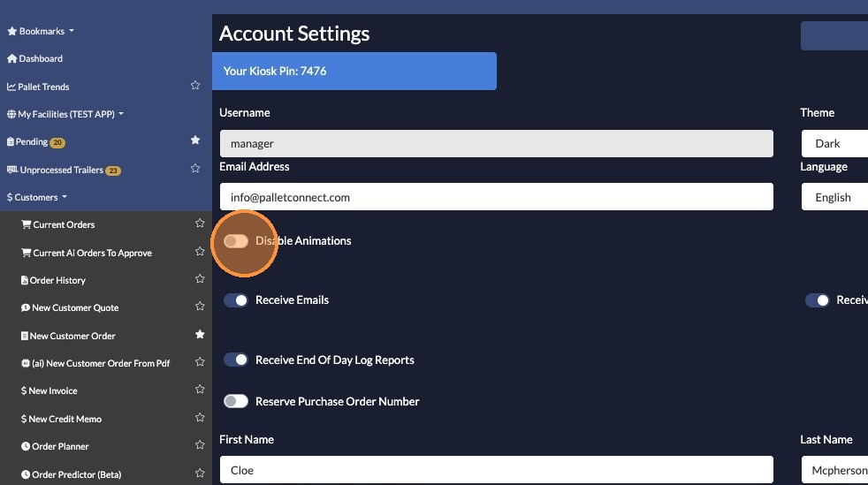Remove the star from New Customer Order
Image resolution: width=868 pixels, height=485 pixels.
200,335
